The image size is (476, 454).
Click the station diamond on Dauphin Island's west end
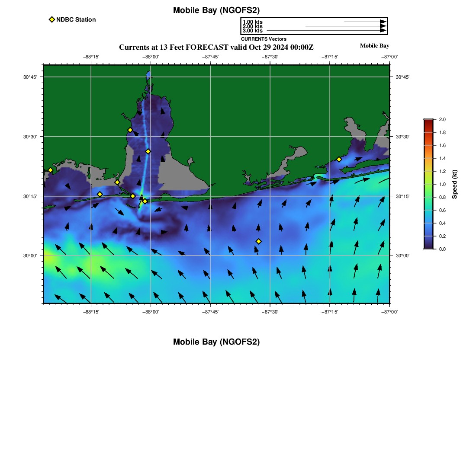(100, 194)
